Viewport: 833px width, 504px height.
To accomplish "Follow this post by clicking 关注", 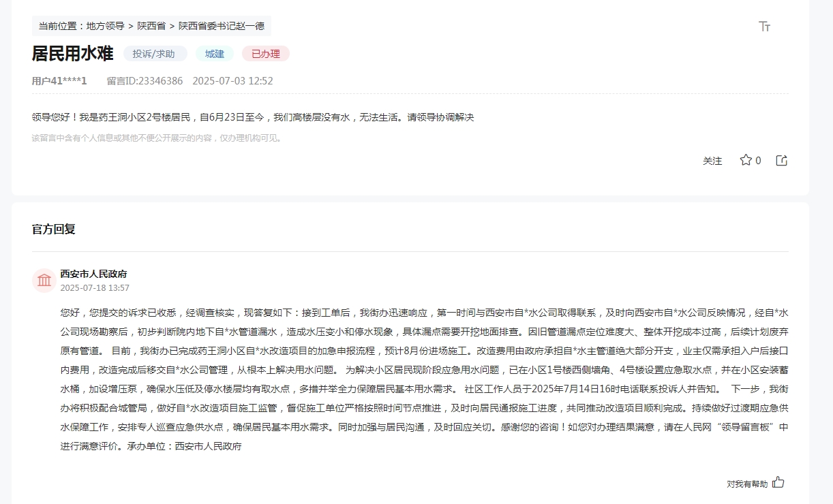I will pyautogui.click(x=712, y=161).
